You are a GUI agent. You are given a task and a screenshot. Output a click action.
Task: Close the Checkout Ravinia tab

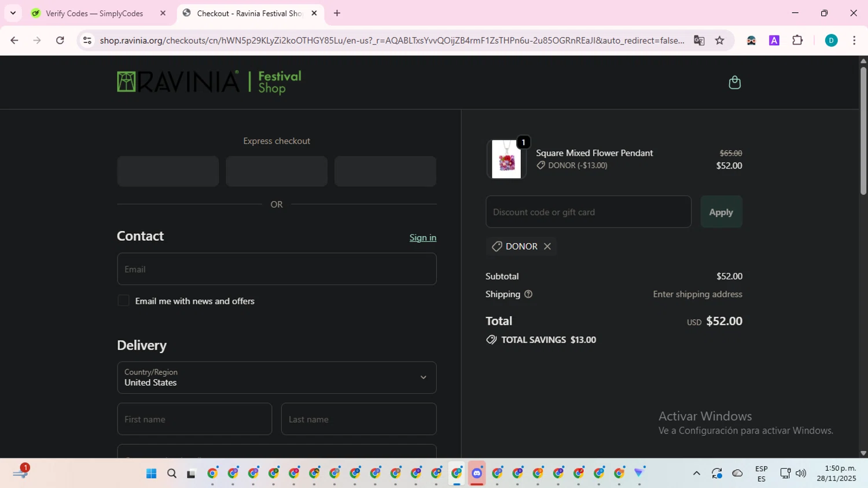(x=314, y=13)
